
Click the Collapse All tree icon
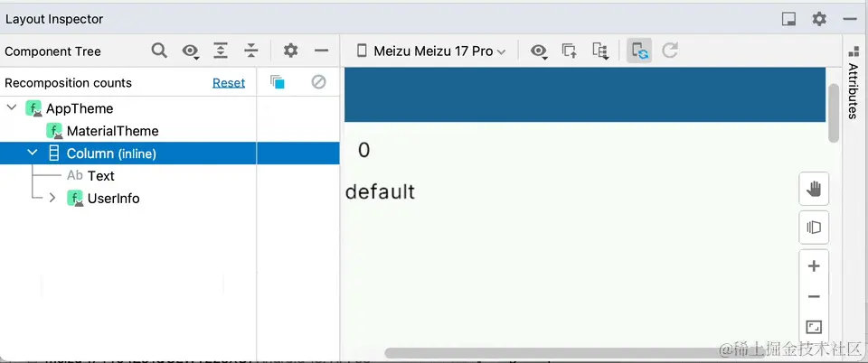click(251, 51)
